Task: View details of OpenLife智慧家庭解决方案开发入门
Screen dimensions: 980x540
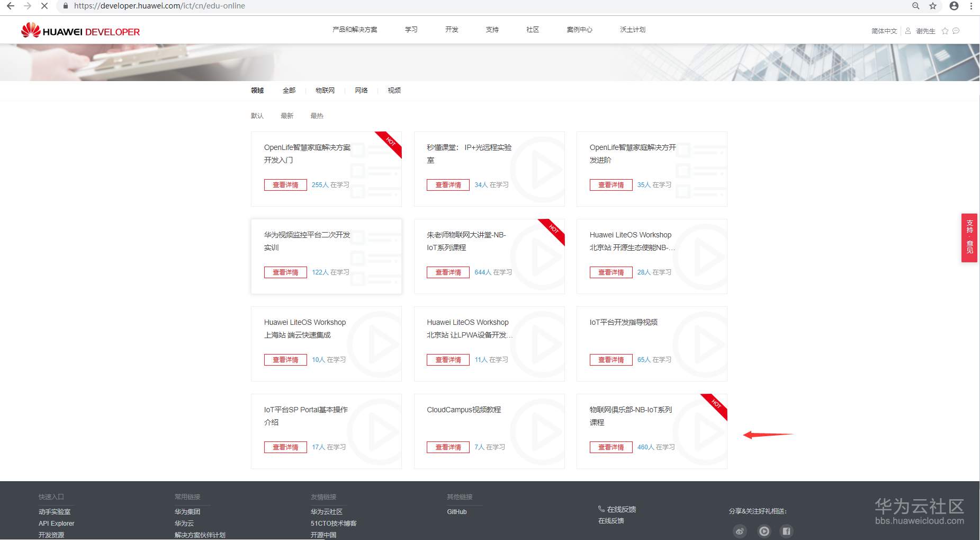Action: (285, 185)
